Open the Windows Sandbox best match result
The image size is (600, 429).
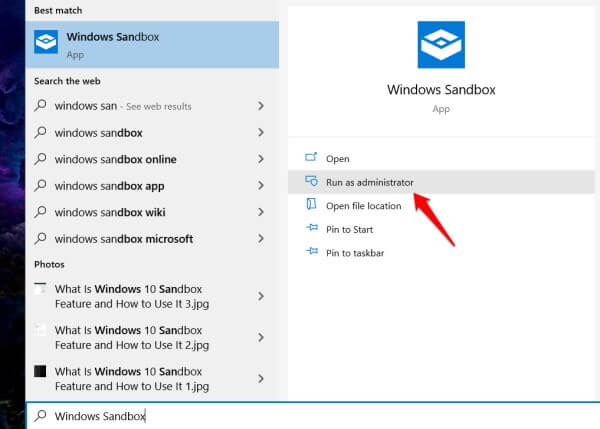click(x=152, y=44)
